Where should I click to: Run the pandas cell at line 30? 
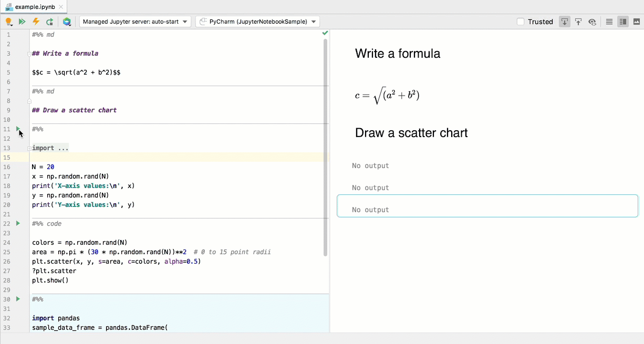pos(18,299)
